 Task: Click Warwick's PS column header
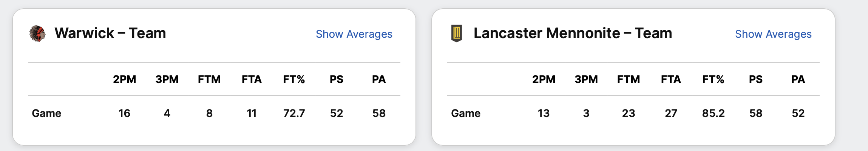tap(337, 79)
